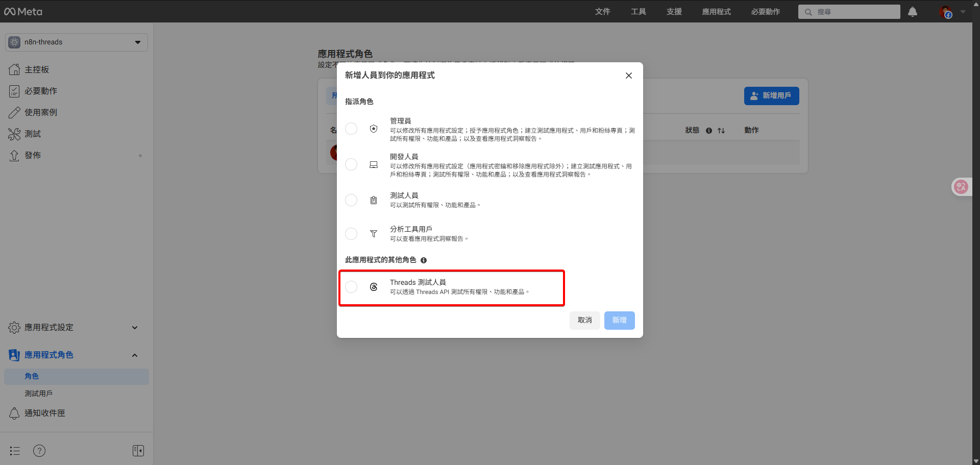This screenshot has height=465, width=980.
Task: Click the Threads logo in the dialog
Action: (373, 287)
